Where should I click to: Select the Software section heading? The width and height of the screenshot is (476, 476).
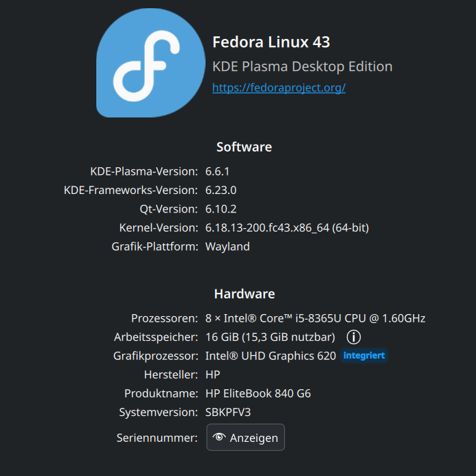(244, 147)
